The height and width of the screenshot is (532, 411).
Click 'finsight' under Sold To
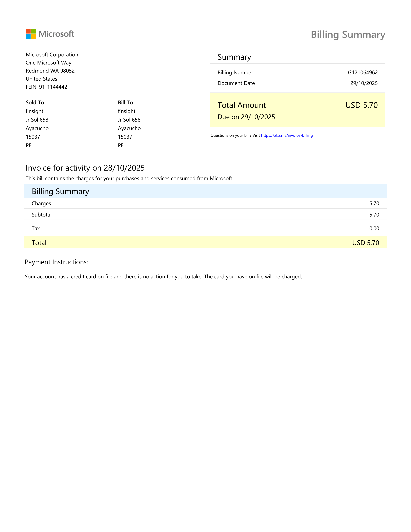tap(35, 111)
